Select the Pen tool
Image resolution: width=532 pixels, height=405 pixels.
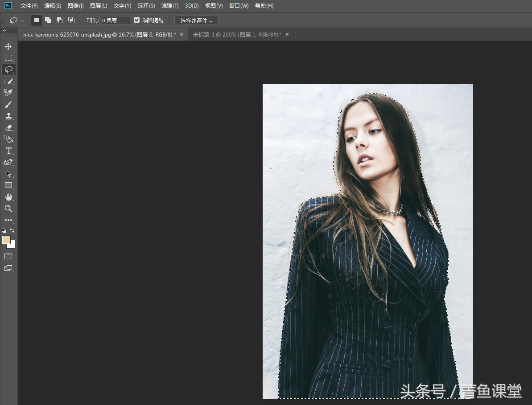(x=8, y=162)
